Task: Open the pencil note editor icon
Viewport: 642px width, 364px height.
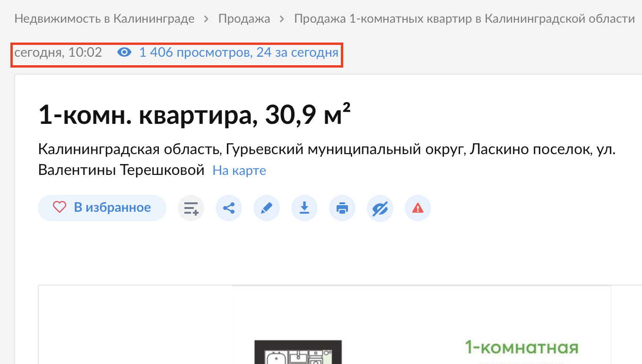Action: tap(267, 208)
